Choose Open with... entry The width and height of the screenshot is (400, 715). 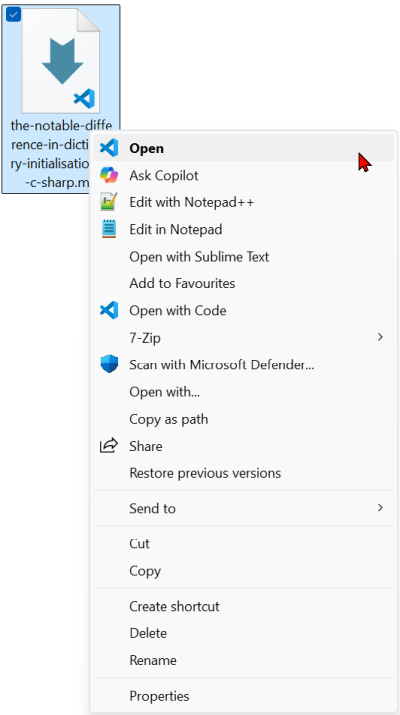pyautogui.click(x=244, y=392)
